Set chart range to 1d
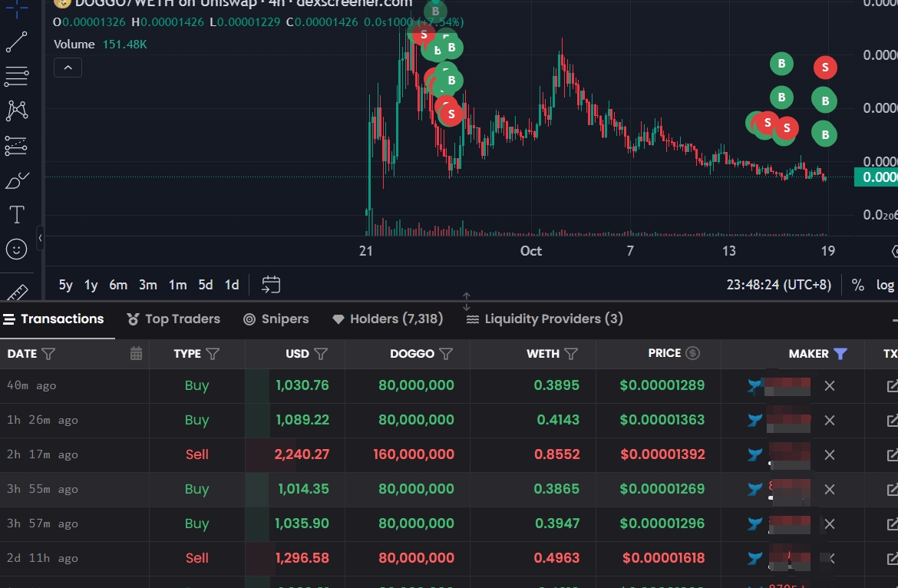898x588 pixels. pos(231,285)
